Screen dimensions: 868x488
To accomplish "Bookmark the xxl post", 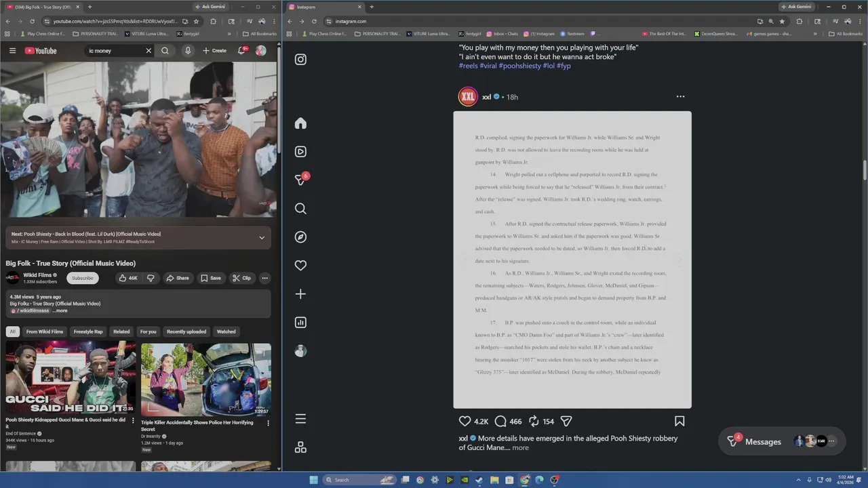I will [x=679, y=421].
